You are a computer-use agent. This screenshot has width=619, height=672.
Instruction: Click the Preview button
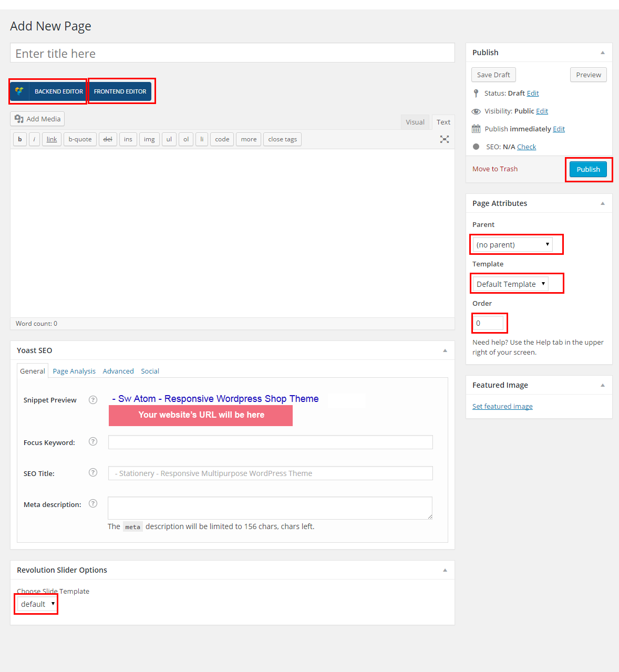tap(589, 75)
